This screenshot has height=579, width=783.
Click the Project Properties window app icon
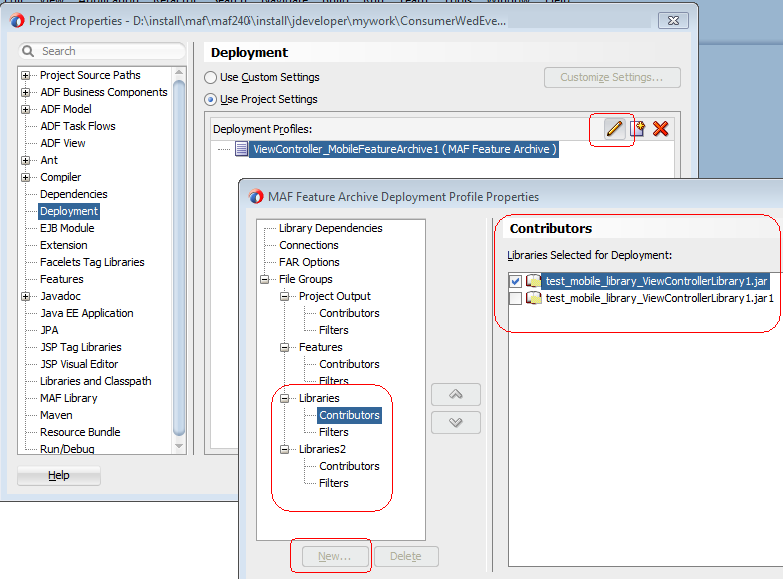point(17,21)
